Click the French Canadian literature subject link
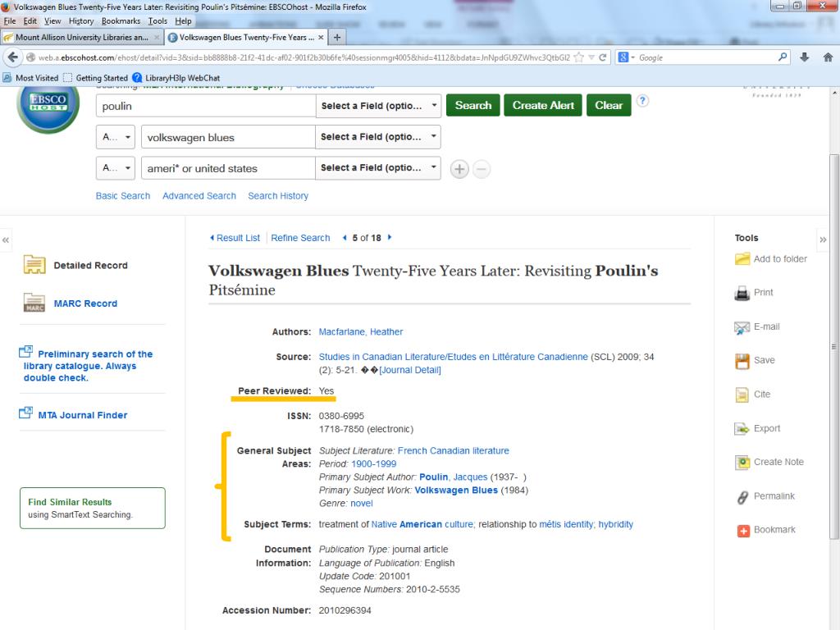 click(453, 450)
